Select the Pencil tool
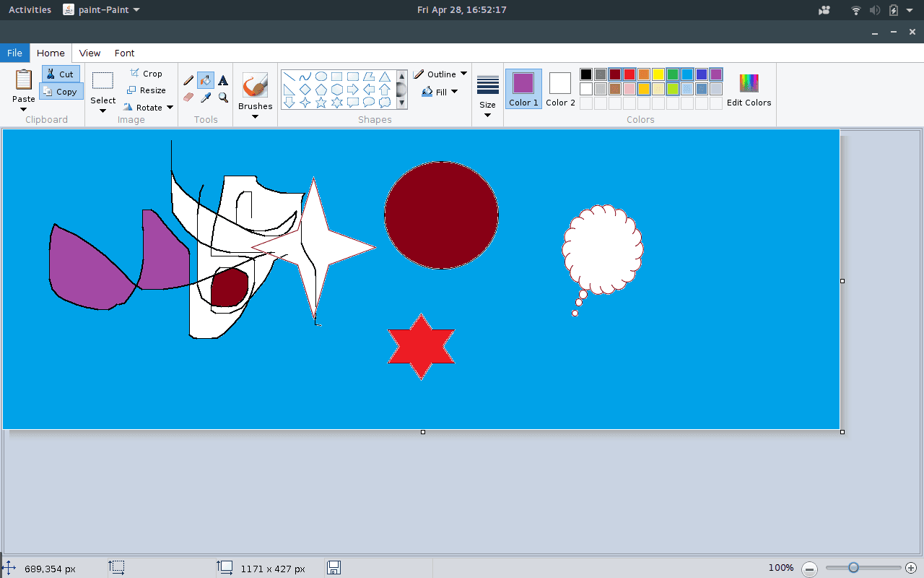 pos(188,79)
